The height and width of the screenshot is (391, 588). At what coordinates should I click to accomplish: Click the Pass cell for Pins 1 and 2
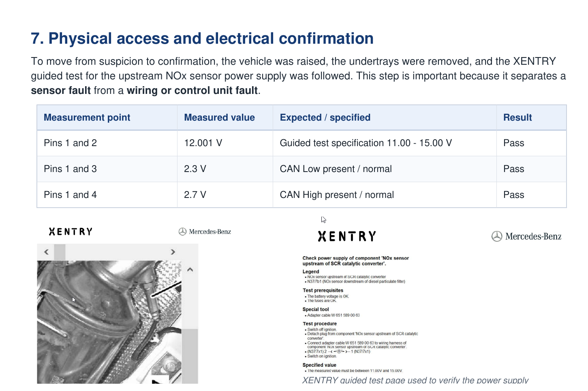pyautogui.click(x=513, y=143)
